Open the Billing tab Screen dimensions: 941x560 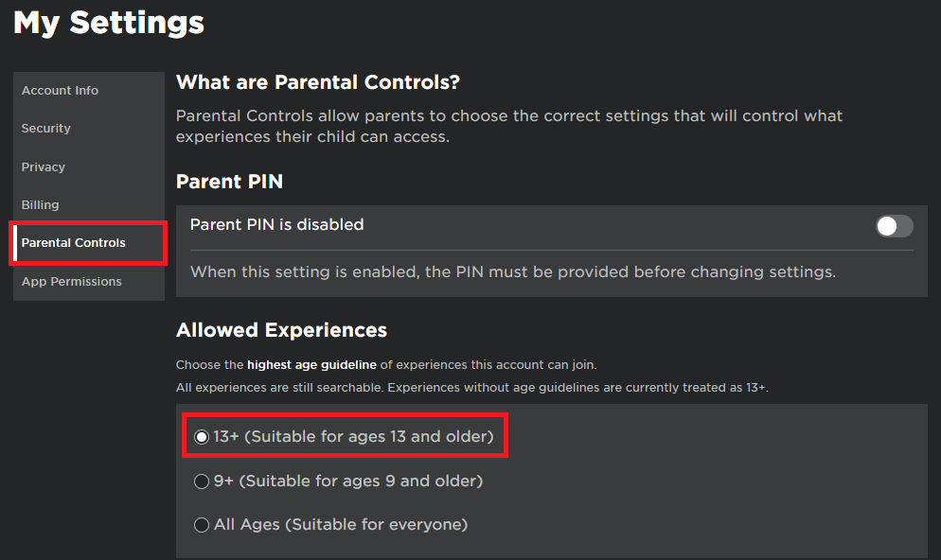[41, 205]
